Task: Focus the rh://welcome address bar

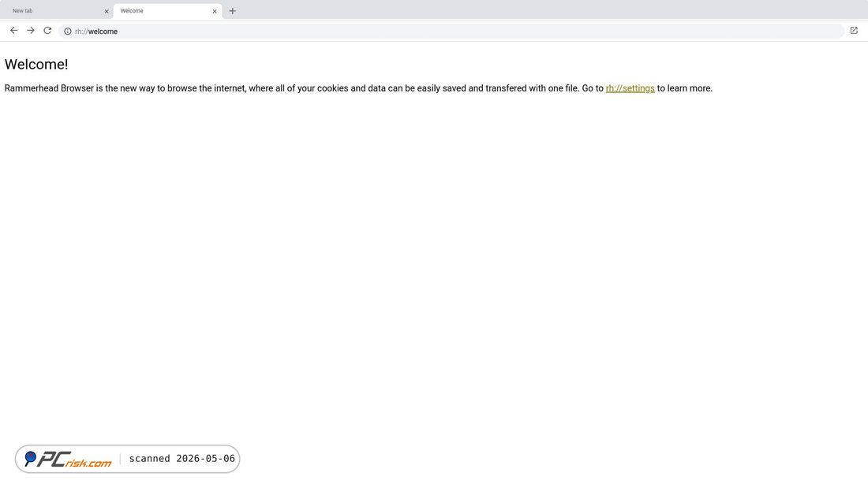Action: tap(451, 32)
